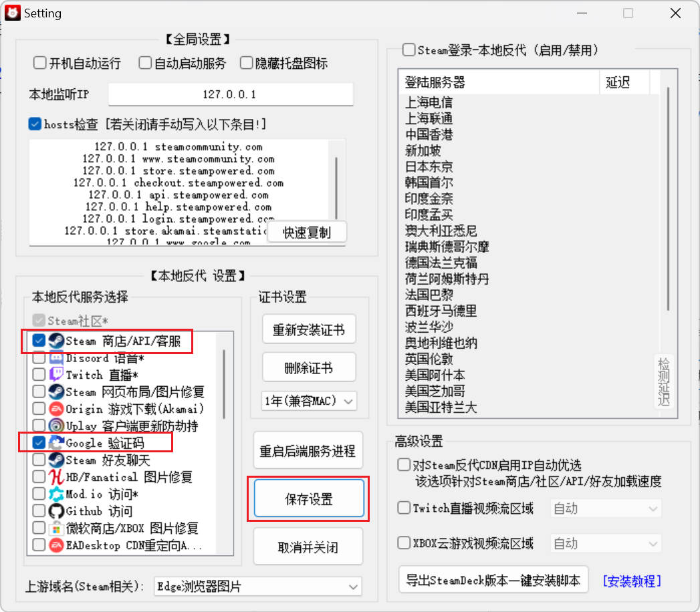The height and width of the screenshot is (612, 700).
Task: Click the Mod.io 访问 icon
Action: click(x=56, y=494)
